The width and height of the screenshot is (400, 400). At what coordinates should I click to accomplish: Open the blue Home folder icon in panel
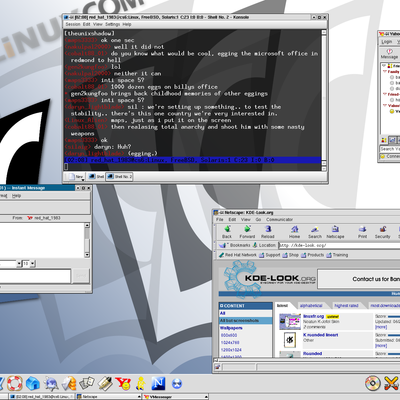click(x=33, y=384)
